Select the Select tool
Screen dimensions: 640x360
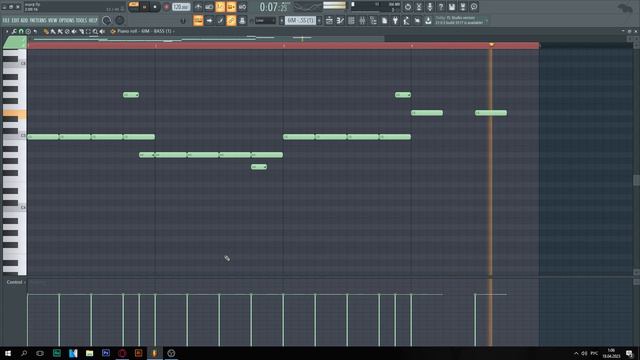(88, 31)
